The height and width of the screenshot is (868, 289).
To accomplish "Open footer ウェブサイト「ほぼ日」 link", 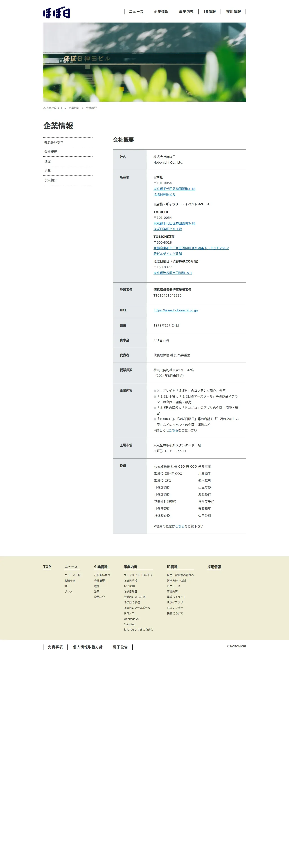I will (138, 575).
